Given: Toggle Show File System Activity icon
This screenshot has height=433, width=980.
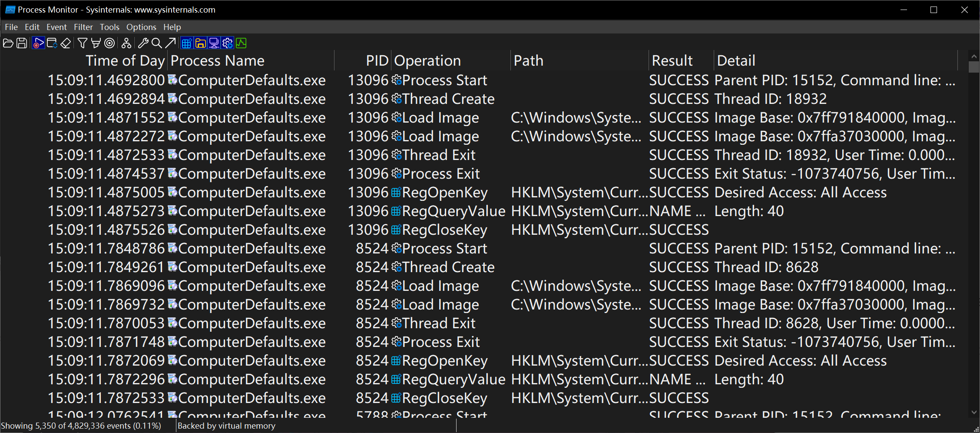Looking at the screenshot, I should [x=200, y=43].
